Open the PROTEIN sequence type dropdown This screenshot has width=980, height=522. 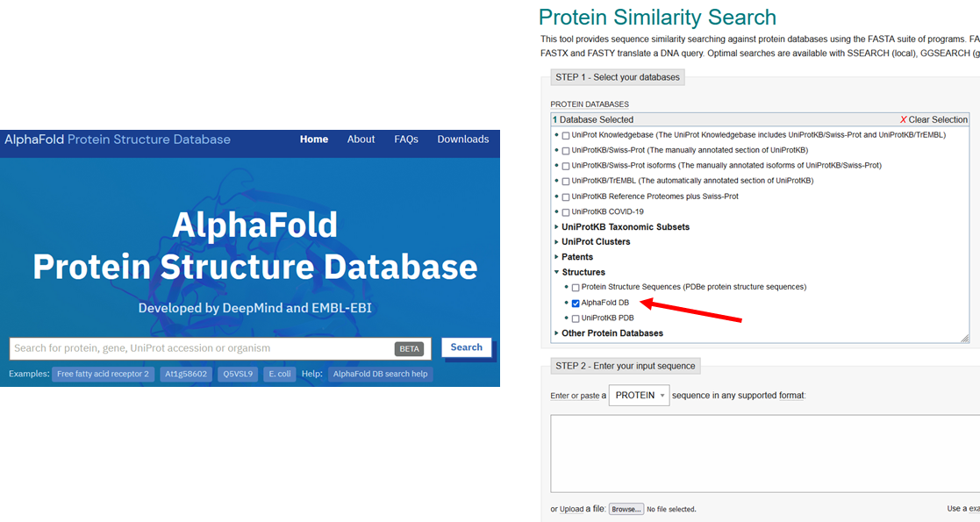(639, 396)
